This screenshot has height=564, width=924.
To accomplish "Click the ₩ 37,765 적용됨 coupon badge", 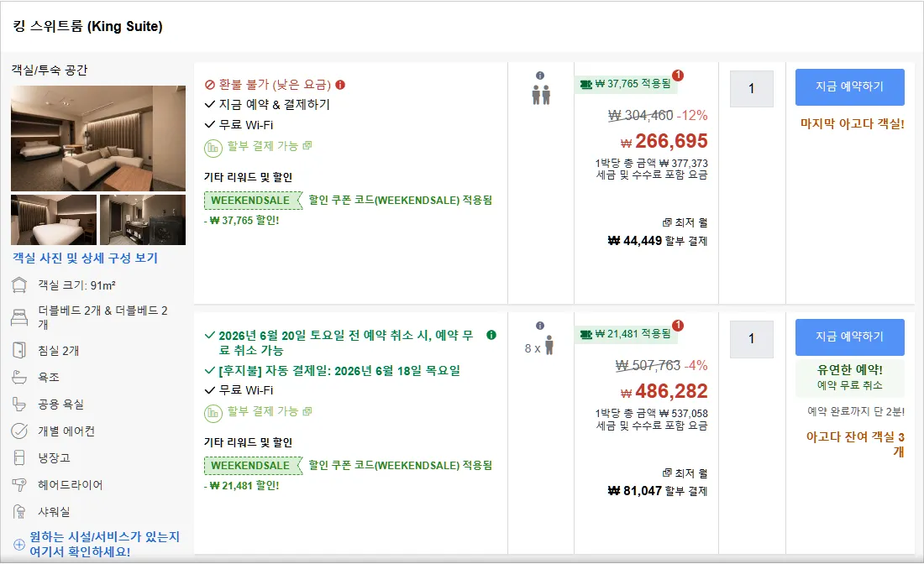I will [x=626, y=84].
